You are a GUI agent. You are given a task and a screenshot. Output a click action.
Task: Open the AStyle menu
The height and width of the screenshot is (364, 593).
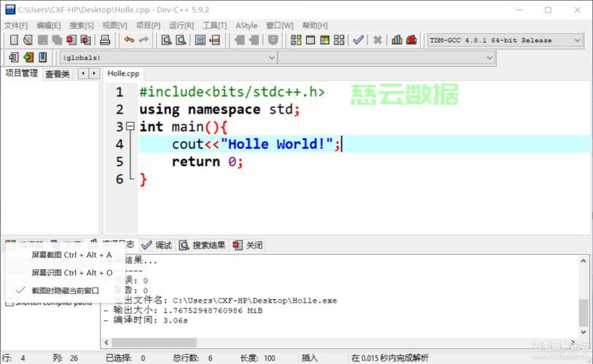246,25
